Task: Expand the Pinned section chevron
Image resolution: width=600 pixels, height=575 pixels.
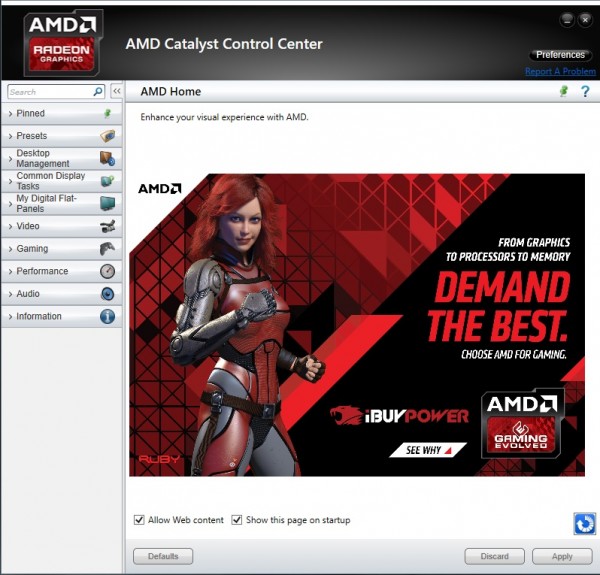Action: 10,114
